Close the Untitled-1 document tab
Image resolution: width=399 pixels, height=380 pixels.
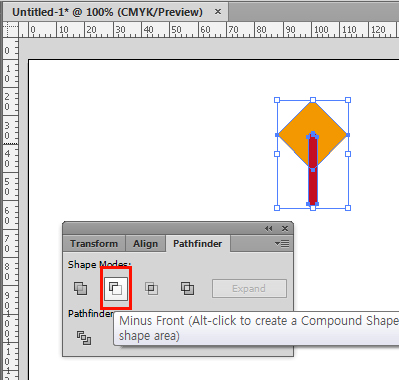[218, 12]
